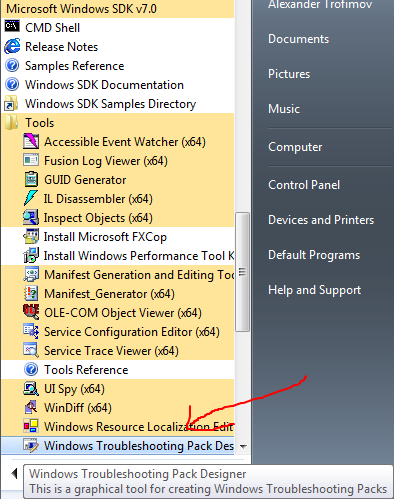394x499 pixels.
Task: Open Help and Support
Action: click(x=315, y=290)
